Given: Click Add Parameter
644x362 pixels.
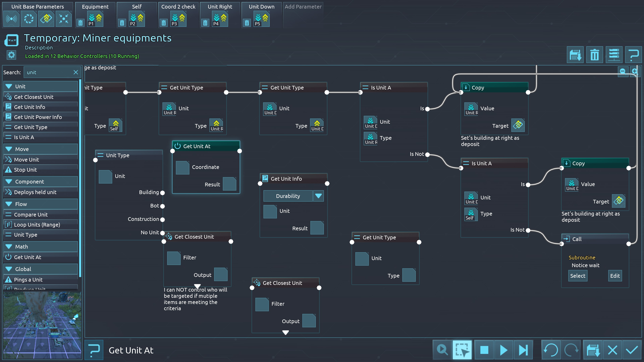Looking at the screenshot, I should click(x=303, y=7).
